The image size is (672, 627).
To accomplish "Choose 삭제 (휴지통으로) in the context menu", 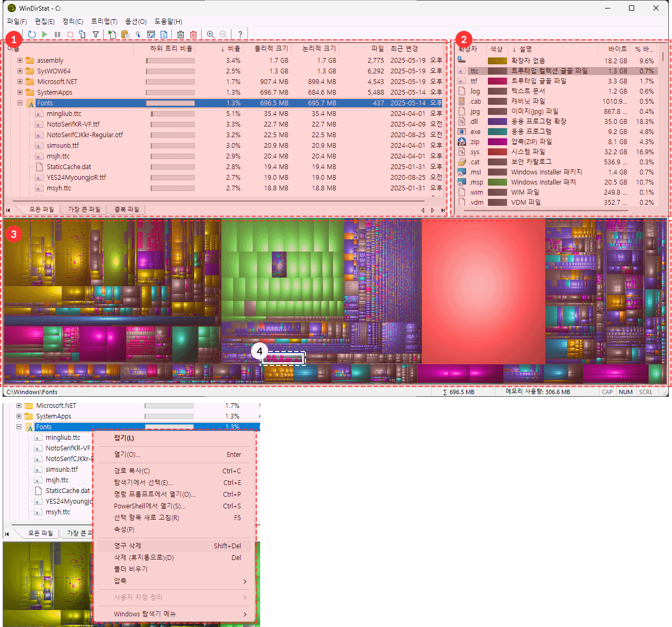I will coord(175,557).
